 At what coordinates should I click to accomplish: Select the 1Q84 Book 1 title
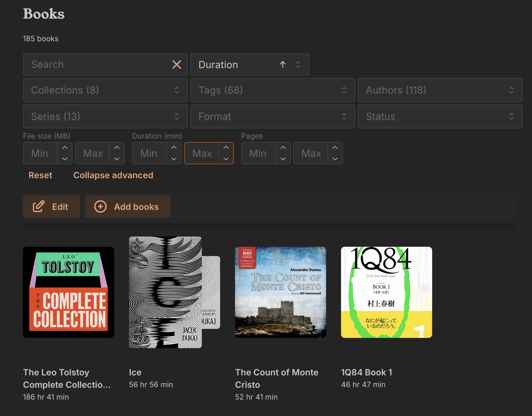point(367,372)
